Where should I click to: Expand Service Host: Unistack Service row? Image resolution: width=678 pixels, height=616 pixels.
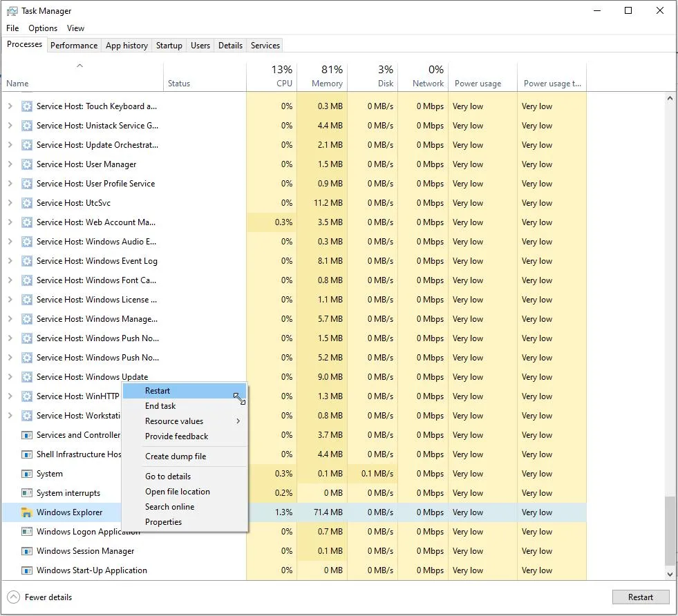tap(10, 126)
